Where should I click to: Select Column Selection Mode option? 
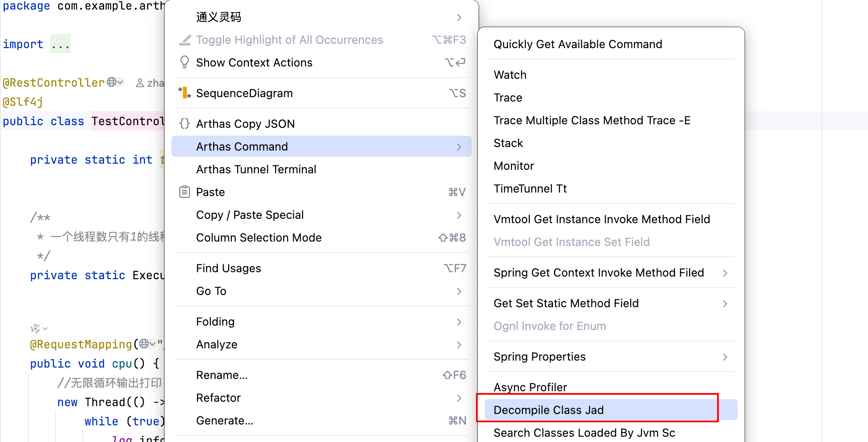(x=259, y=238)
